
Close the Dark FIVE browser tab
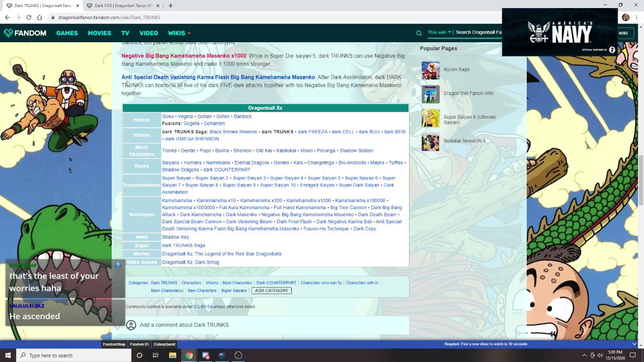pyautogui.click(x=159, y=6)
